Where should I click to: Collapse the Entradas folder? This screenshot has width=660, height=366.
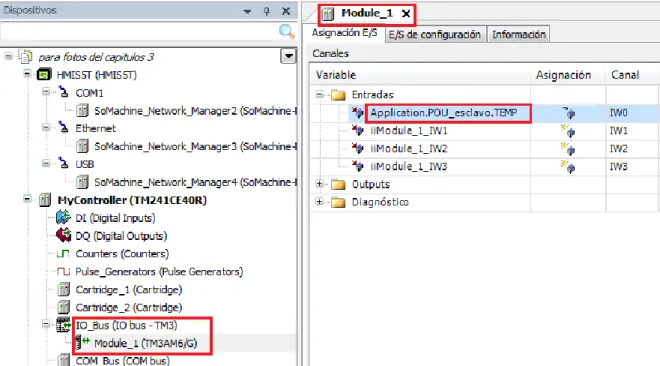(320, 94)
